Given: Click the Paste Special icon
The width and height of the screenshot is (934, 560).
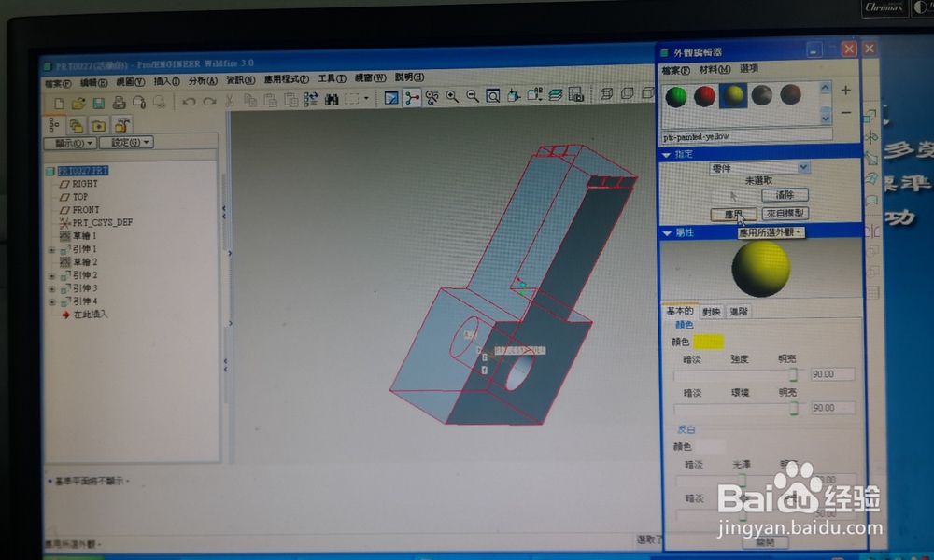Looking at the screenshot, I should click(x=290, y=99).
